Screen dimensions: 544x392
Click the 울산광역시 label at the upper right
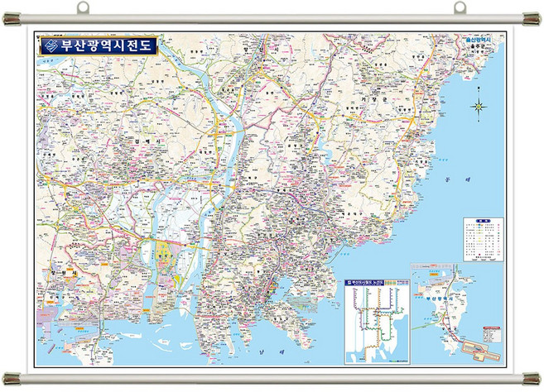[479, 41]
